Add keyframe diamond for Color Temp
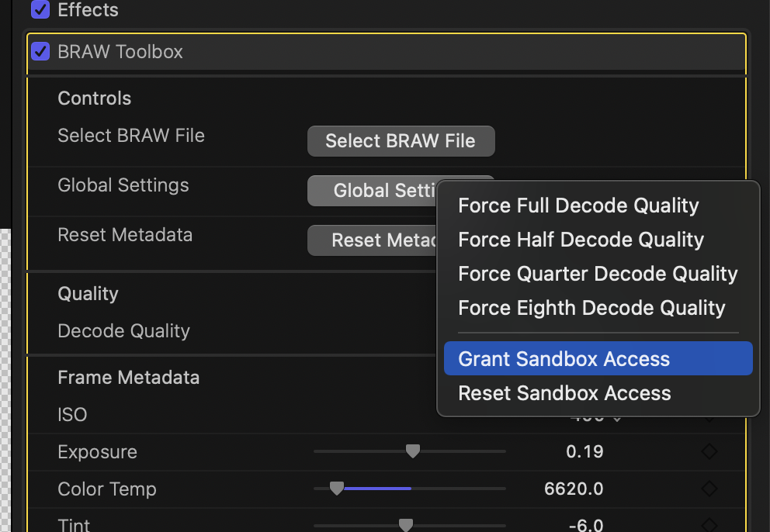This screenshot has width=770, height=532. point(709,489)
